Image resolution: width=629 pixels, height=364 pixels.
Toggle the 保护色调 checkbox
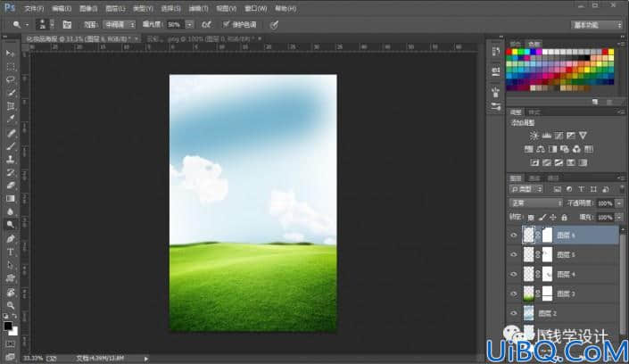tap(227, 24)
